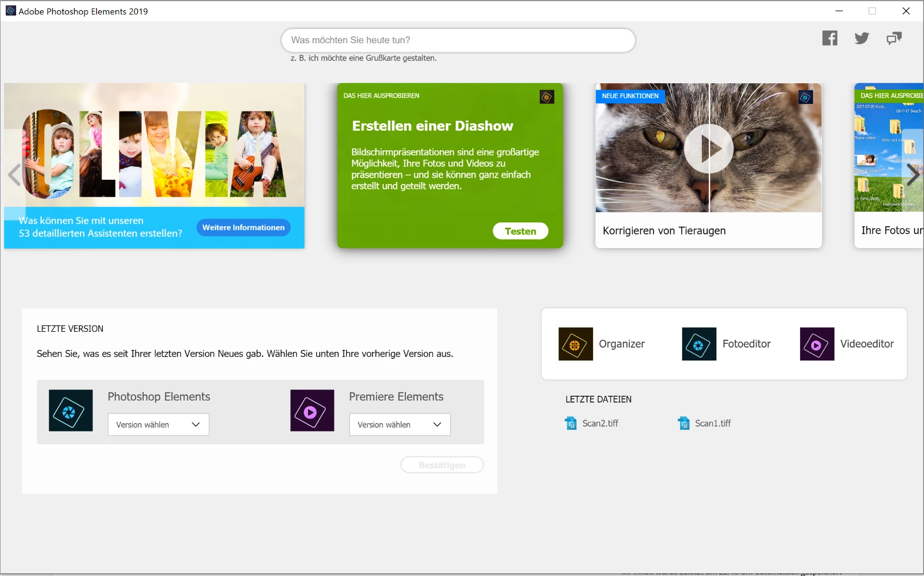
Task: Launch the Videoeditor app icon
Action: click(817, 344)
